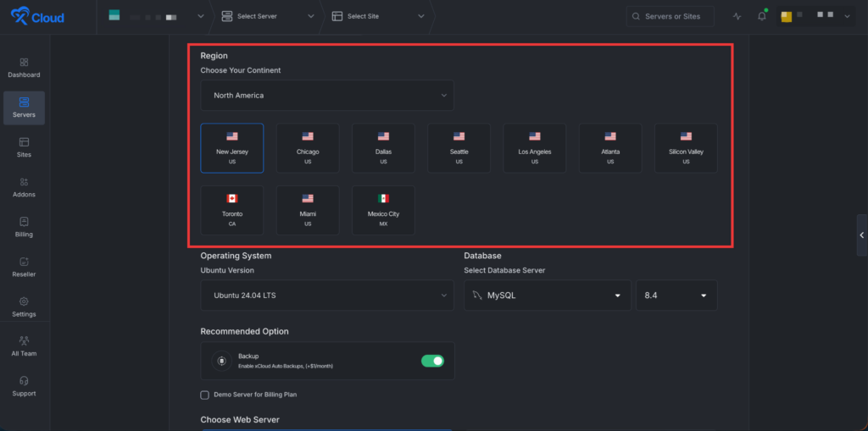Open the Ubuntu 24.04 LTS dropdown
Image resolution: width=868 pixels, height=431 pixels.
click(x=326, y=295)
